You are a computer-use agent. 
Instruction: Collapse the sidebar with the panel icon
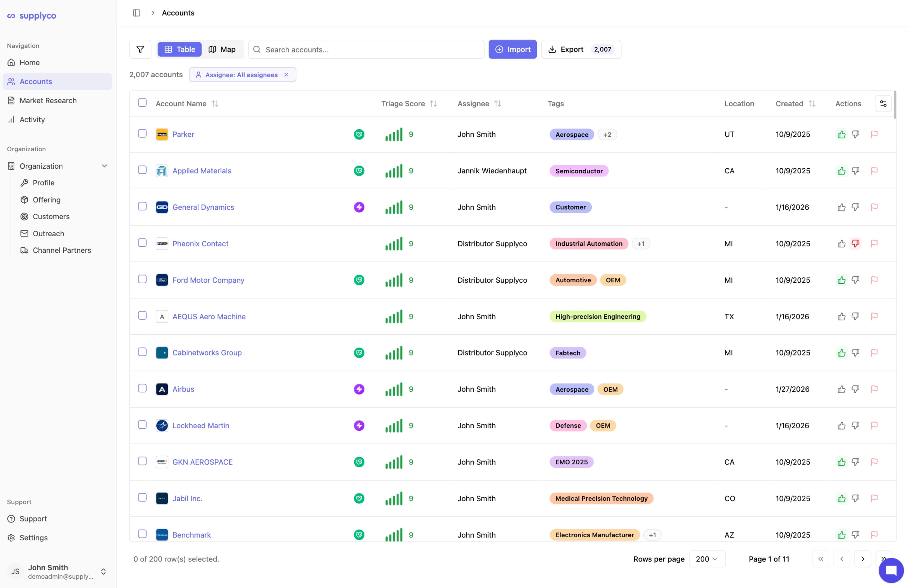coord(136,13)
